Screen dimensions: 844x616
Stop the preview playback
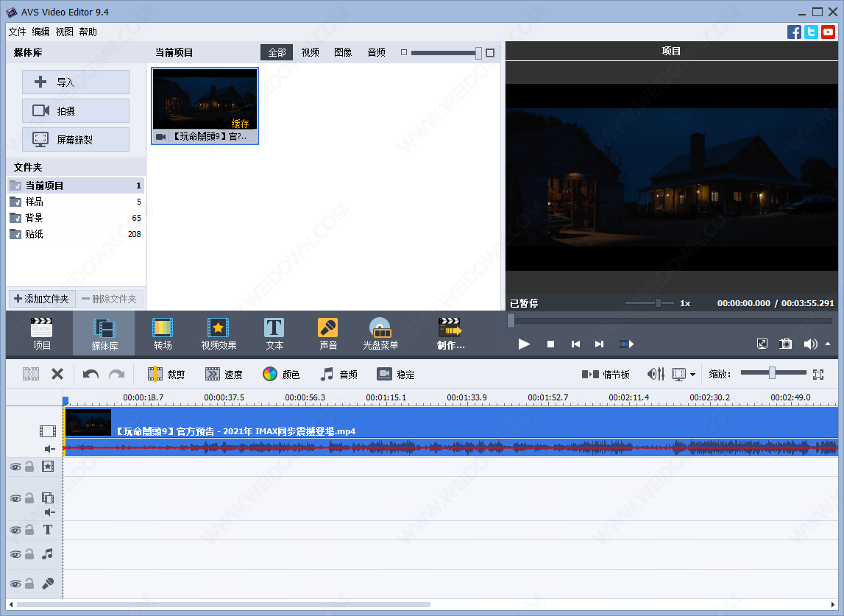coord(550,344)
